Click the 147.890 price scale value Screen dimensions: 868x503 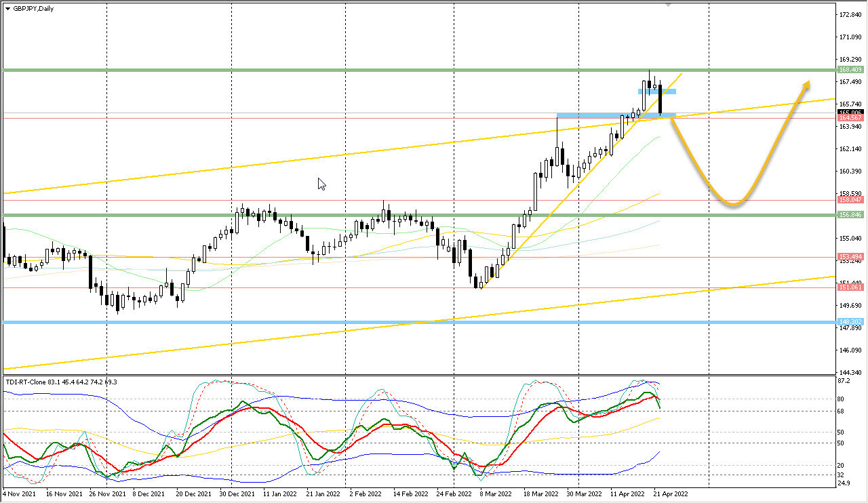(x=850, y=328)
